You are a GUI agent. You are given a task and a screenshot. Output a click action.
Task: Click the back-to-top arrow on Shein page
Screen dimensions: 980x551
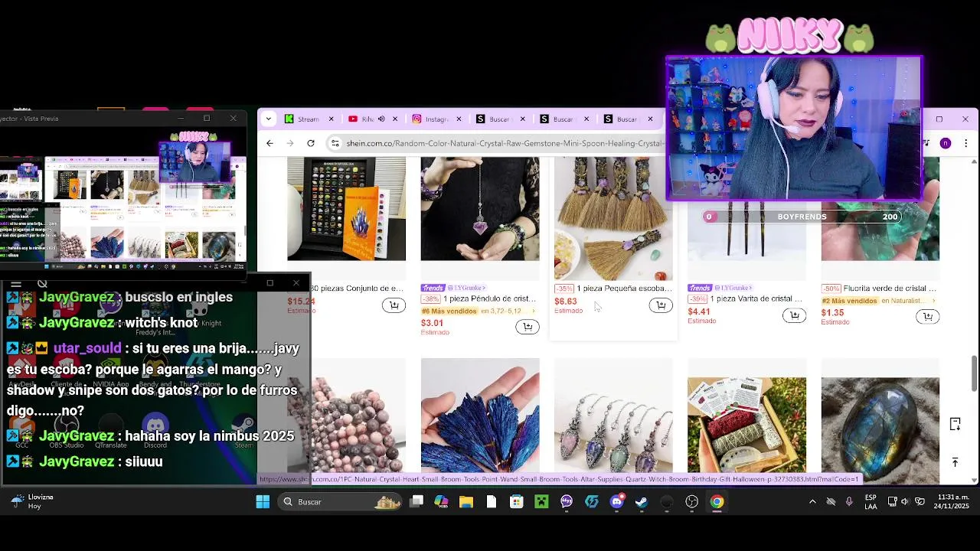(955, 462)
